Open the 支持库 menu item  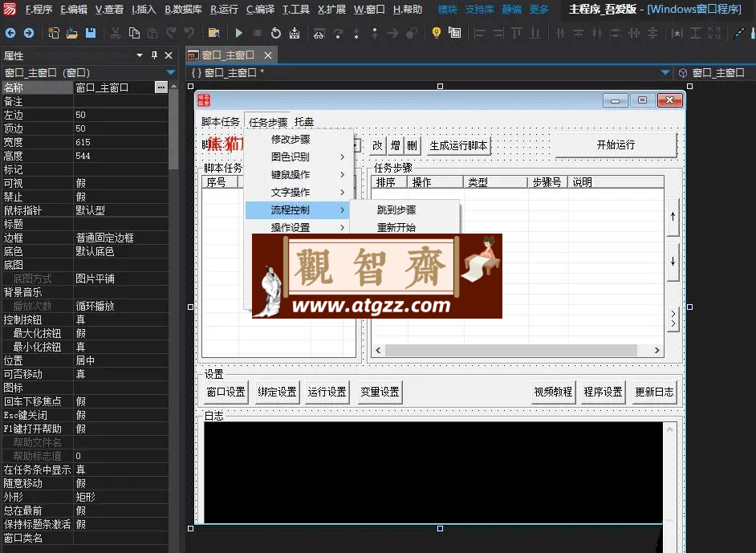tap(479, 9)
